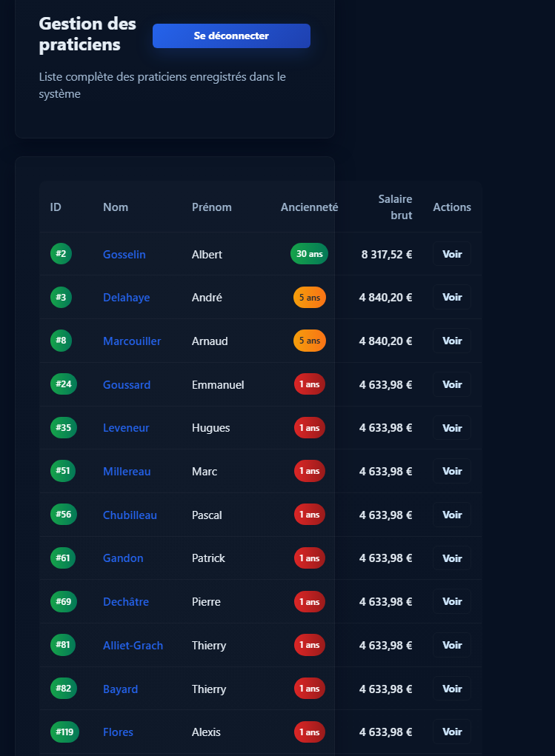This screenshot has width=555, height=756.
Task: Select the #56 ID badge
Action: [x=63, y=515]
